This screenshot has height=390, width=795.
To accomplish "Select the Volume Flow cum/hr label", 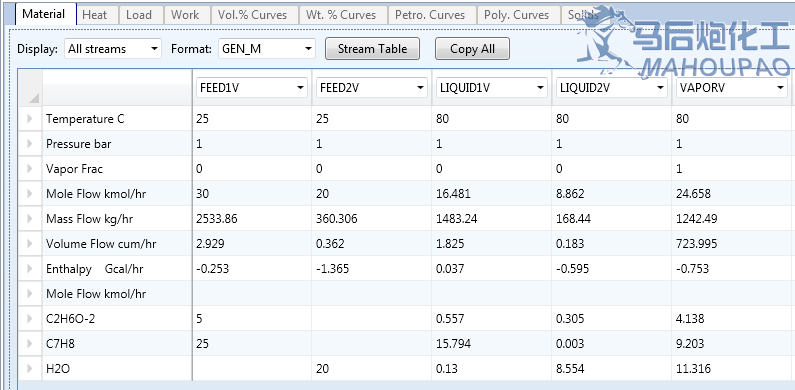I will pyautogui.click(x=101, y=243).
